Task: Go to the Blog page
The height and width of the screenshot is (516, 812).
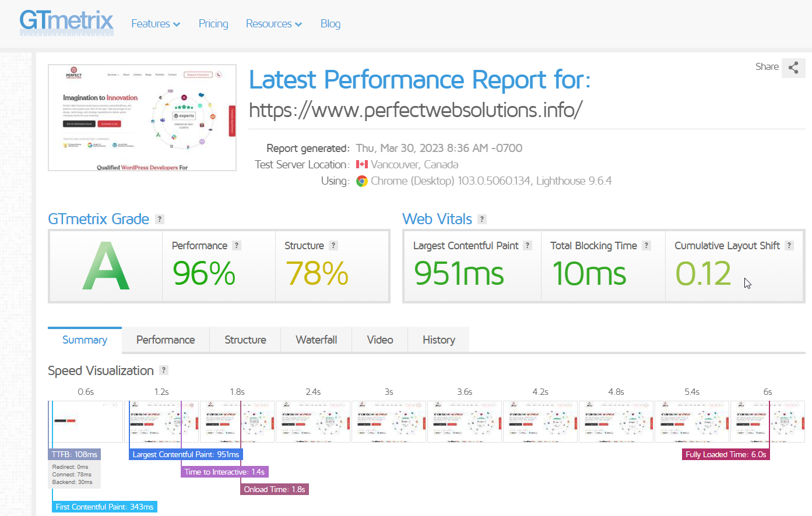Action: [x=331, y=24]
